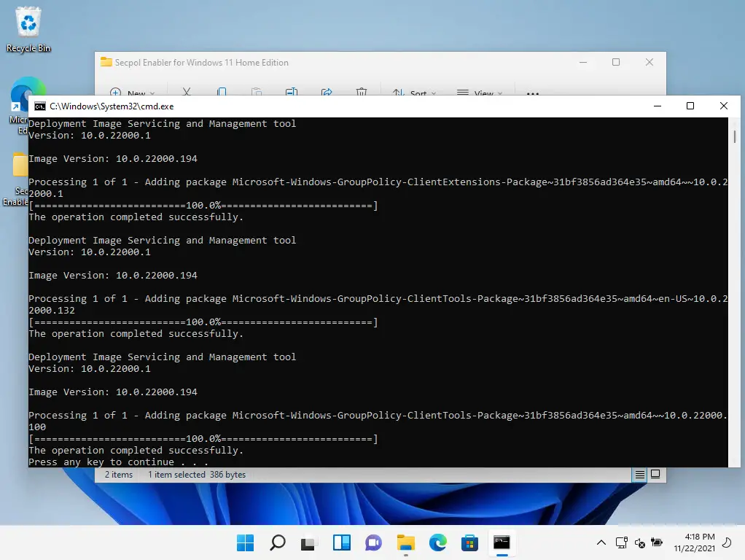Open the Widgets panel from taskbar
The image size is (745, 560).
point(342,543)
